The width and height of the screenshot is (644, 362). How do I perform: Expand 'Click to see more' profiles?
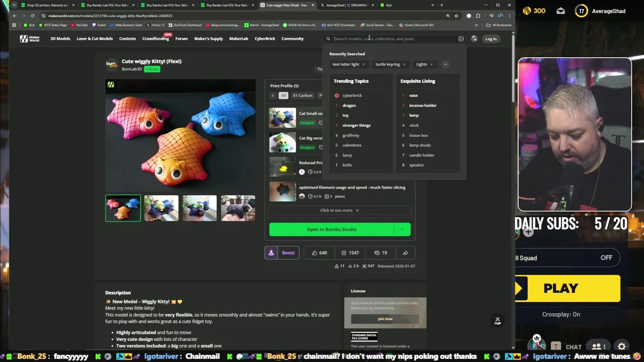point(340,210)
